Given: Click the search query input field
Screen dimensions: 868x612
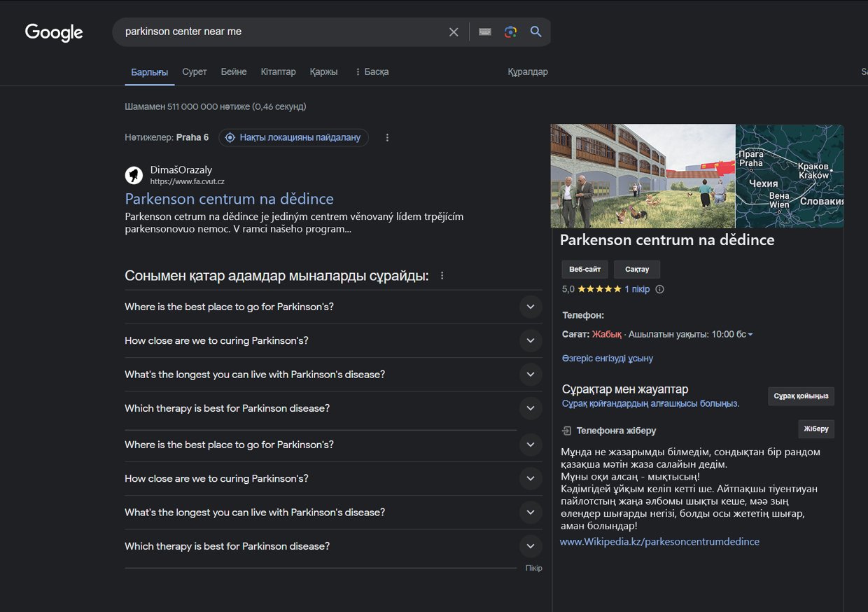Looking at the screenshot, I should click(x=280, y=32).
